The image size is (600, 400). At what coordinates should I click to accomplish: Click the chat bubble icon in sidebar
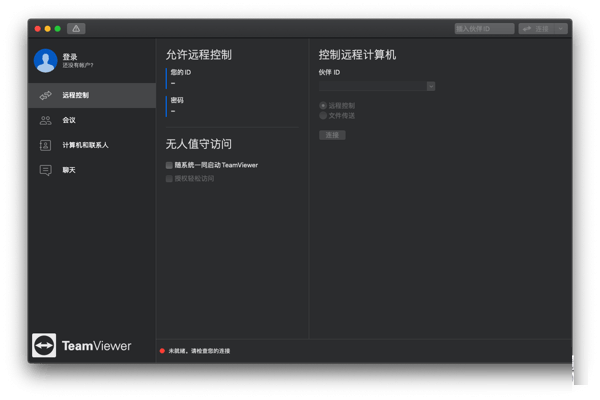click(x=46, y=170)
